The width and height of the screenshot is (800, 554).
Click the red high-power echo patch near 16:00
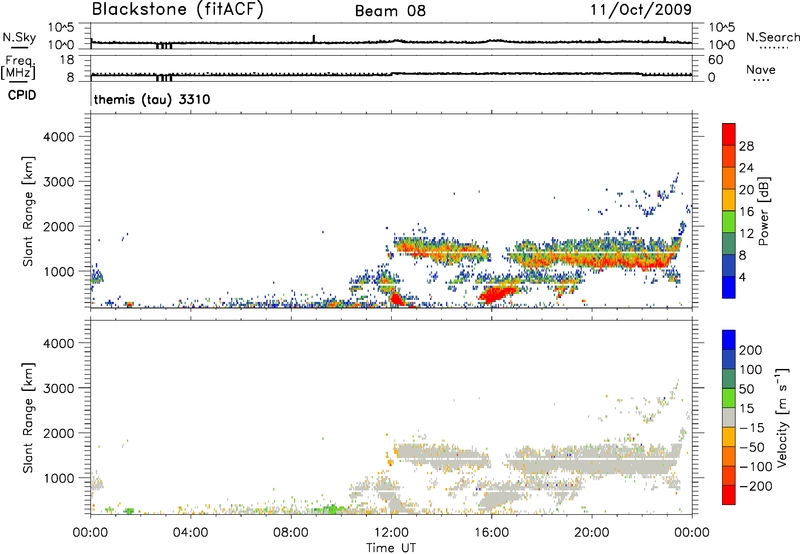497,295
